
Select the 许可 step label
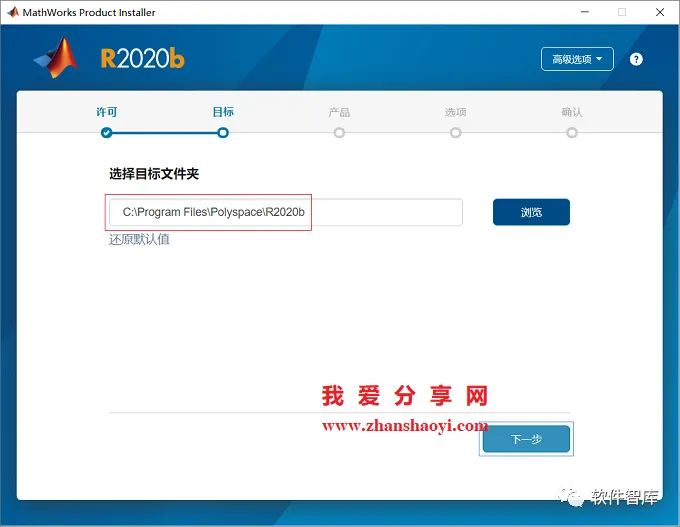coord(107,112)
